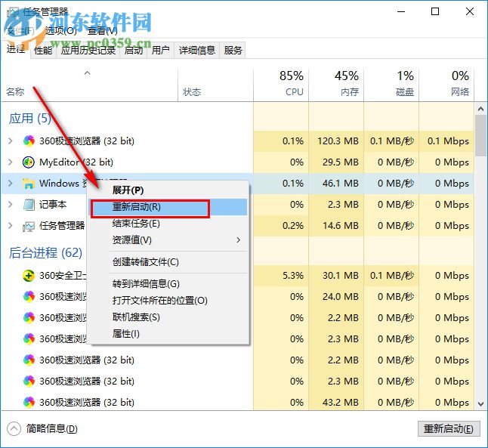This screenshot has height=448, width=488.
Task: Click the 0.1 Mbps network cell
Action: pyautogui.click(x=446, y=141)
